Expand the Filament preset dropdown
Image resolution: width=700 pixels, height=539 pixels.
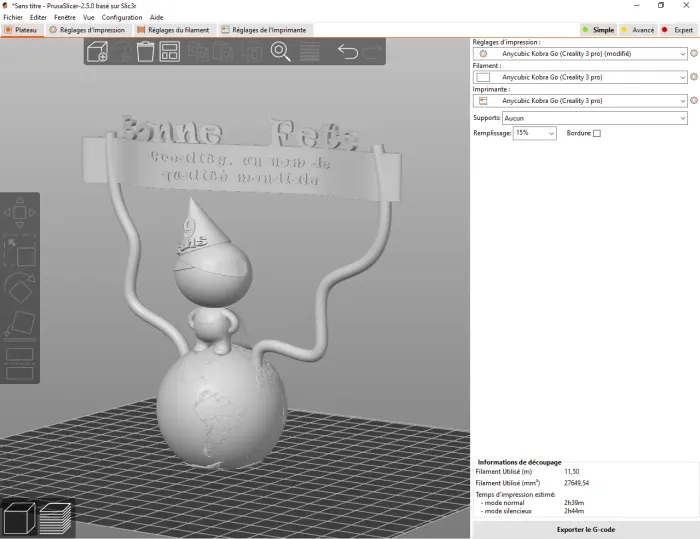(x=580, y=77)
